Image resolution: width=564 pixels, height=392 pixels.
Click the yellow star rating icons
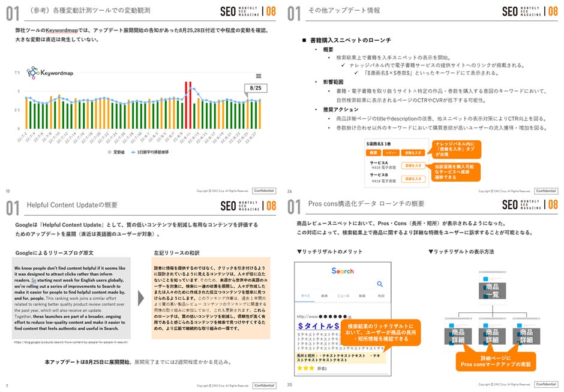pyautogui.click(x=305, y=368)
